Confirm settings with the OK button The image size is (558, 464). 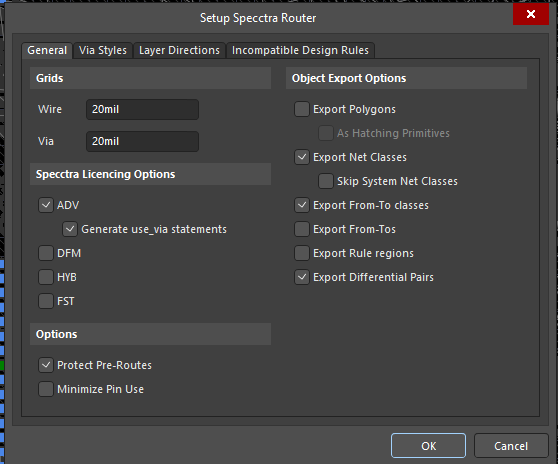(x=428, y=445)
